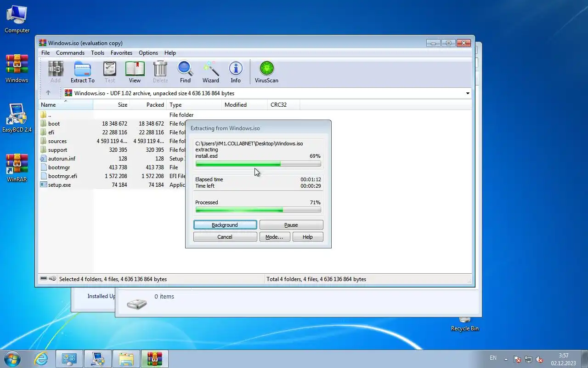Open the EasyBCD 2.4 desktop shortcut
Viewport: 588px width, 368px height.
click(17, 119)
